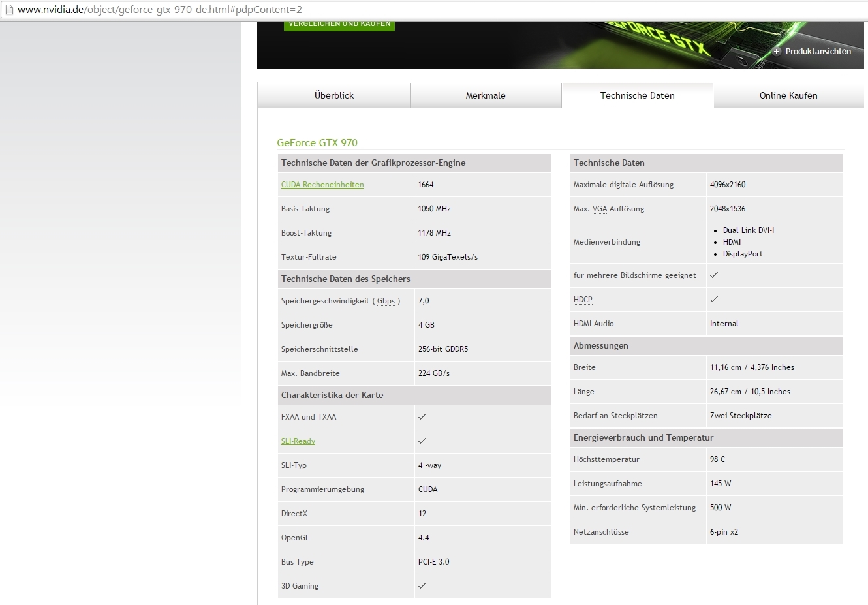
Task: Click the OpenGL 4.4 value
Action: pos(424,538)
